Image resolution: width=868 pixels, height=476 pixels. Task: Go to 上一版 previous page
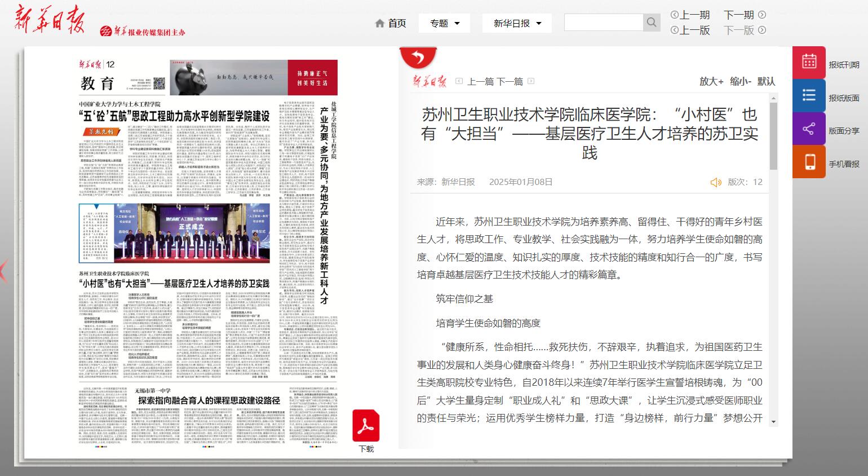point(690,30)
